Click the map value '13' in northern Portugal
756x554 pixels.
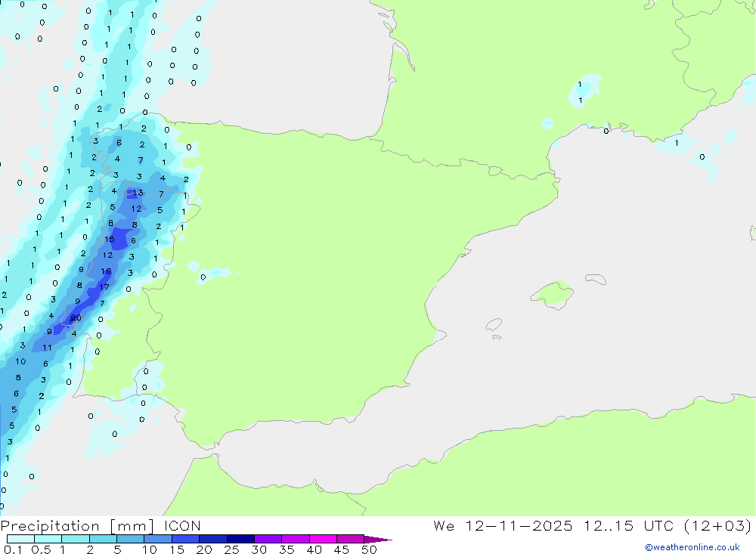(x=138, y=193)
